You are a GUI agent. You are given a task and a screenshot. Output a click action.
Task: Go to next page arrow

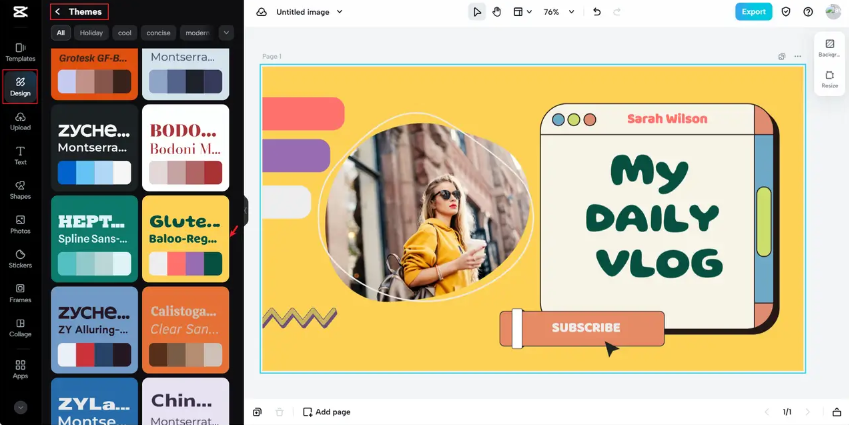point(808,412)
